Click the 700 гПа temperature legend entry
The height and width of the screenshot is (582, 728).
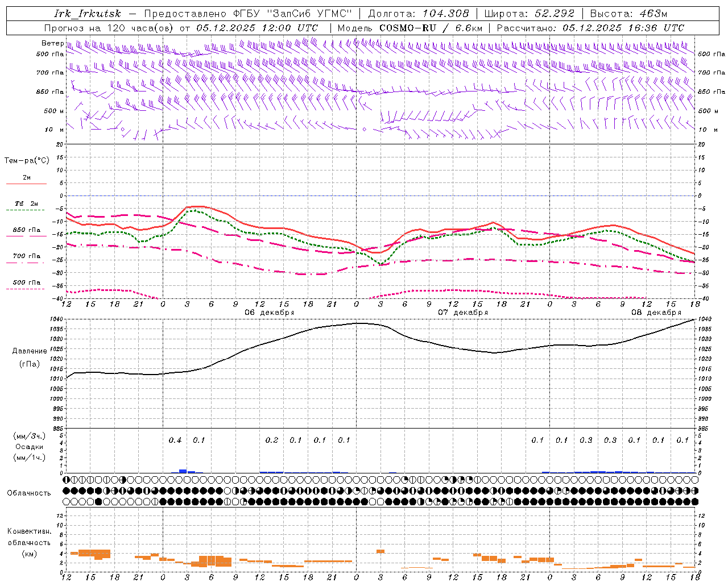point(27,256)
